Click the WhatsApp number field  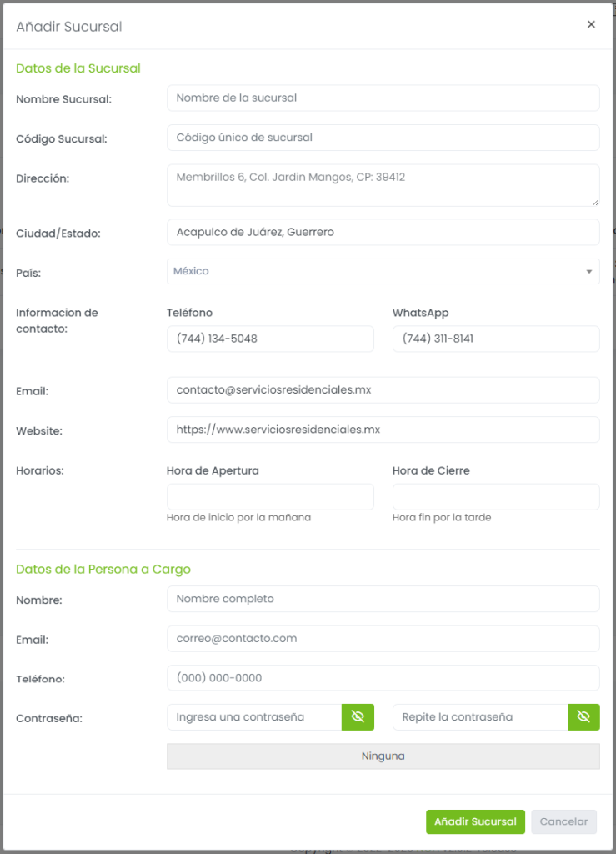pyautogui.click(x=496, y=339)
